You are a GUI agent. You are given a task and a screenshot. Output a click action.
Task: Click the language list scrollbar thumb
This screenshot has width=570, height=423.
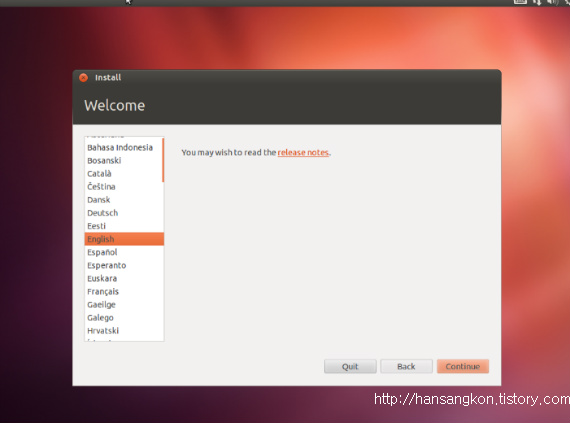(x=163, y=160)
